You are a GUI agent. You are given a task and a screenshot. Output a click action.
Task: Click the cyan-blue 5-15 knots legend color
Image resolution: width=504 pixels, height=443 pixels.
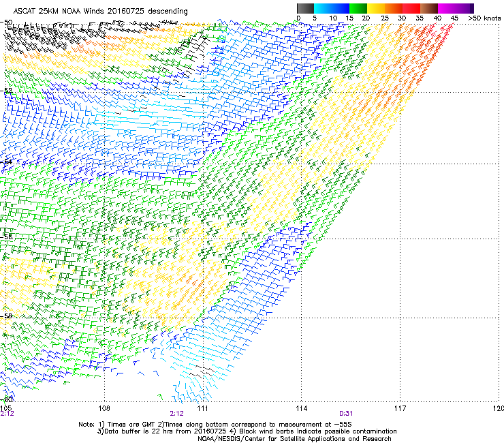coord(332,8)
